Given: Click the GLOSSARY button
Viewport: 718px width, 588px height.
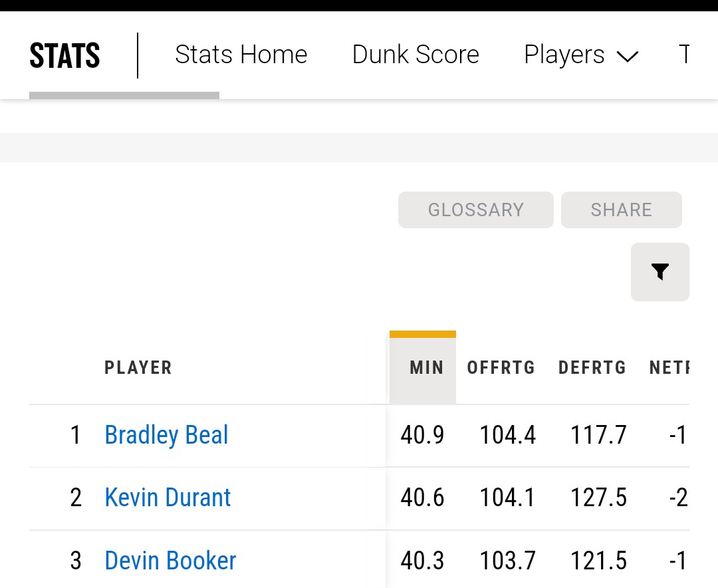Looking at the screenshot, I should [x=475, y=210].
